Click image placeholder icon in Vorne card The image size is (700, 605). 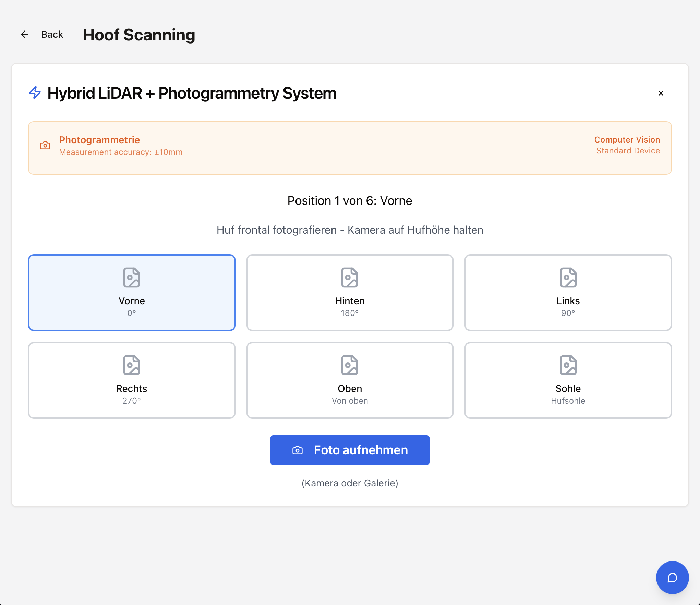(x=132, y=277)
